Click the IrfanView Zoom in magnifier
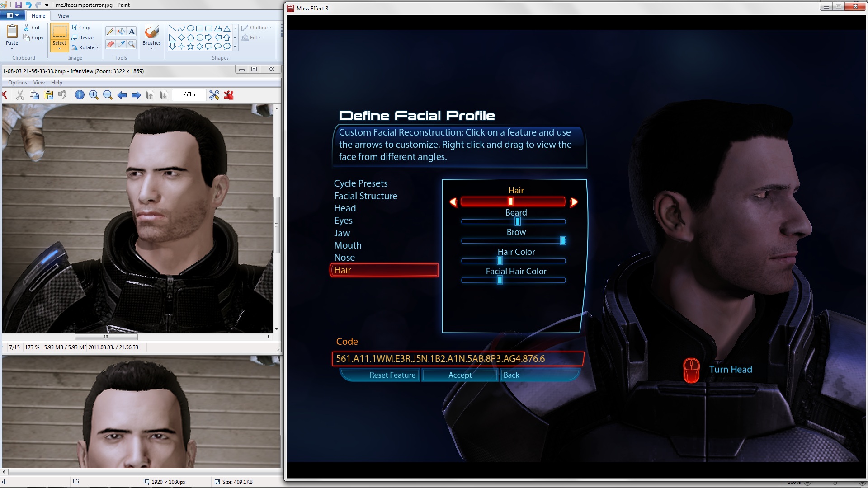The width and height of the screenshot is (868, 488). click(94, 95)
